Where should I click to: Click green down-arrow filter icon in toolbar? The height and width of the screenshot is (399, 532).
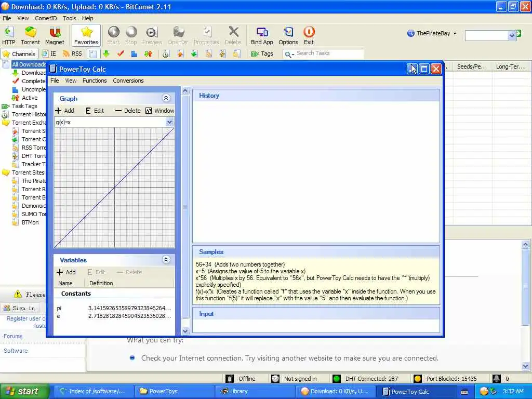click(107, 54)
